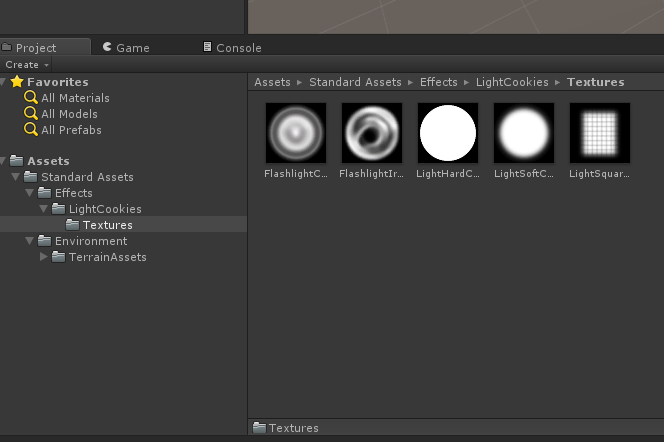The width and height of the screenshot is (664, 442).
Task: Open the Console tab
Action: (x=232, y=47)
